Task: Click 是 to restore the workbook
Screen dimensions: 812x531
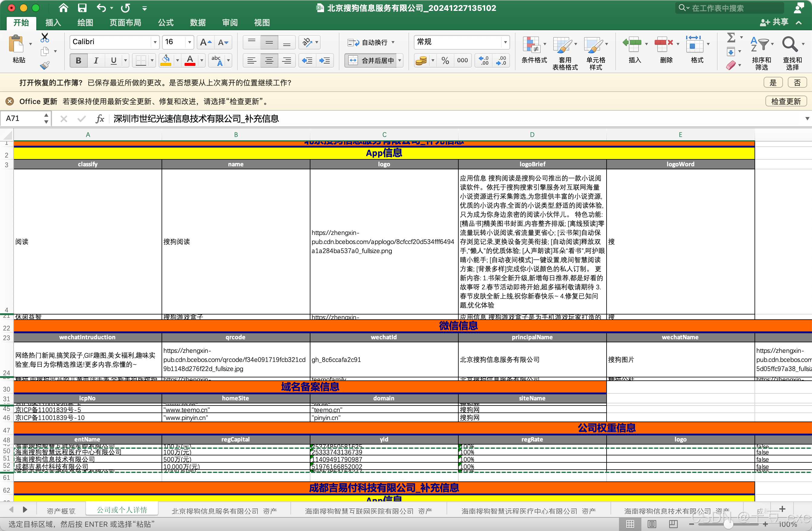Action: 773,83
